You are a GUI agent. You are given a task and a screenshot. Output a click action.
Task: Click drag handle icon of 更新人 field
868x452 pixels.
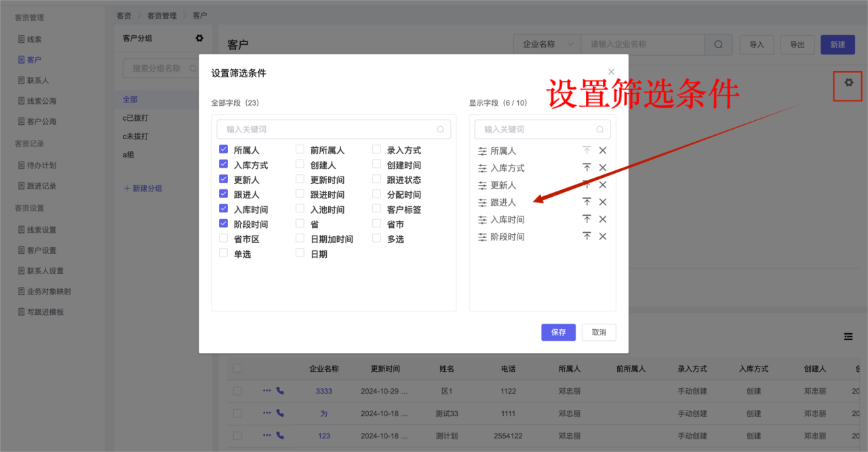(x=482, y=185)
